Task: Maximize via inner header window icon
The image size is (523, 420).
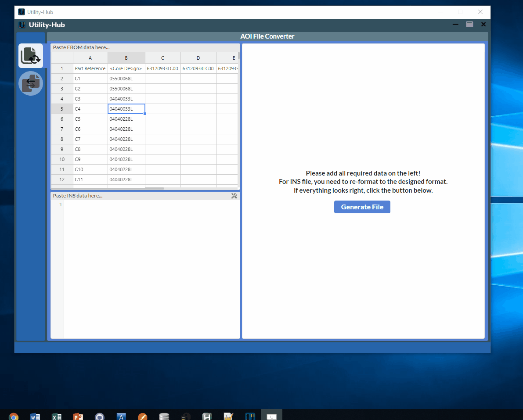Action: [x=469, y=24]
